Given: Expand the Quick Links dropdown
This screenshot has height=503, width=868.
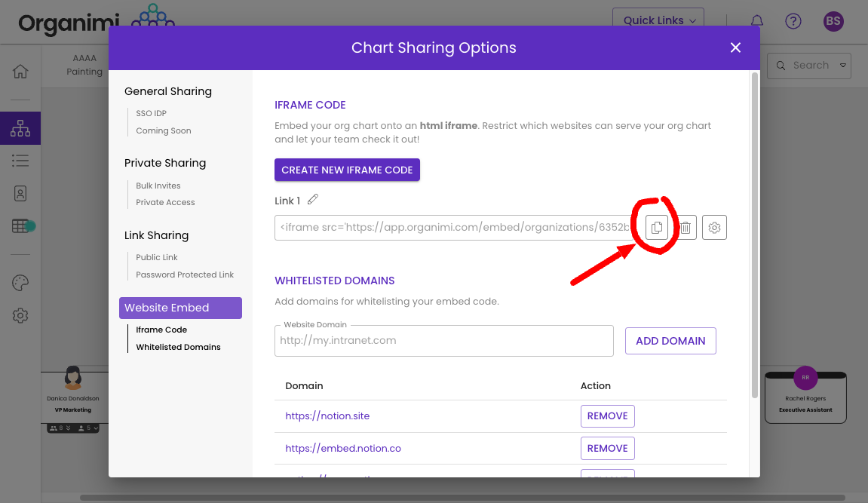Looking at the screenshot, I should coord(658,20).
